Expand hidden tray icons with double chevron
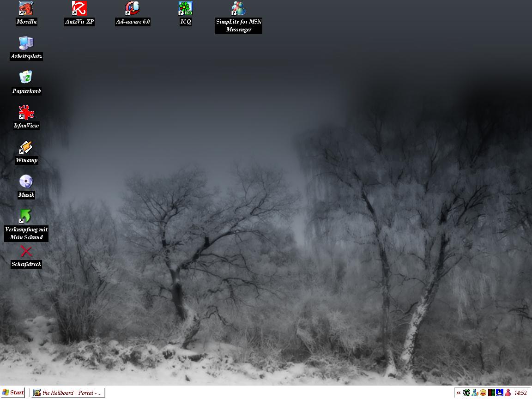532x399 pixels. coord(459,393)
